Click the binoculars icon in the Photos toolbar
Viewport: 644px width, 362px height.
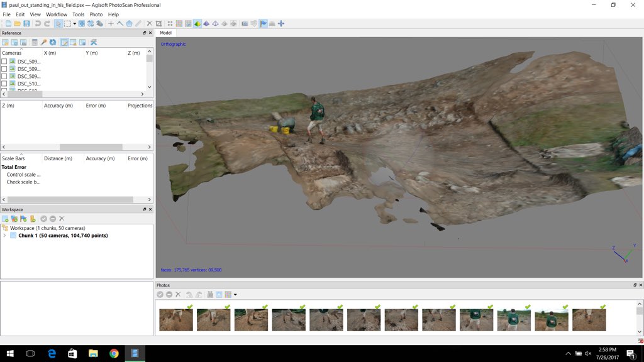[x=210, y=294]
